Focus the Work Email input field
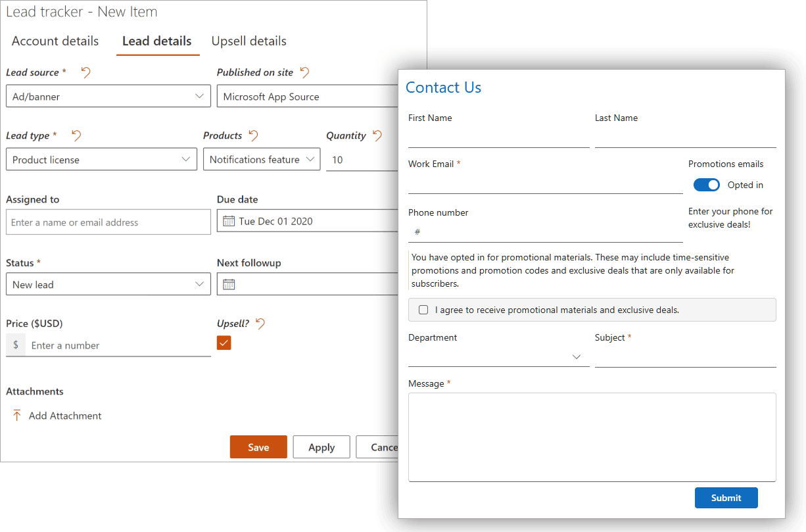 pos(546,184)
